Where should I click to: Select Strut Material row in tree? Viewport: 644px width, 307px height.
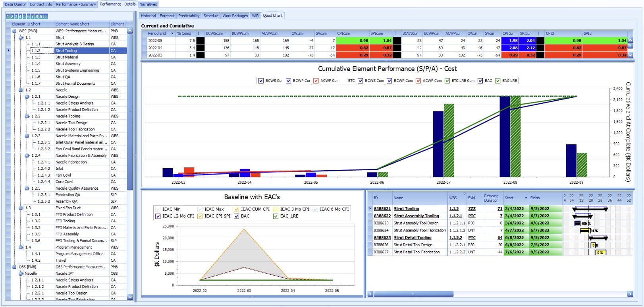(x=67, y=57)
